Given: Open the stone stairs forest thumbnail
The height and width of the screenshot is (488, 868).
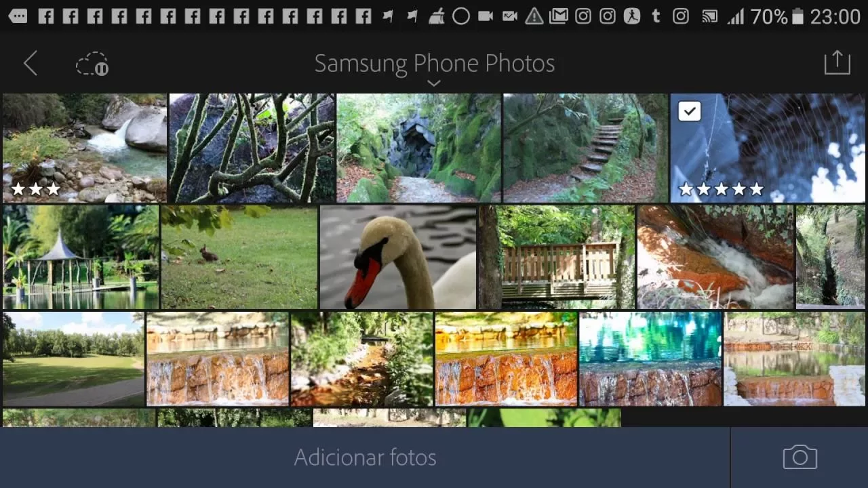Looking at the screenshot, I should [x=585, y=148].
